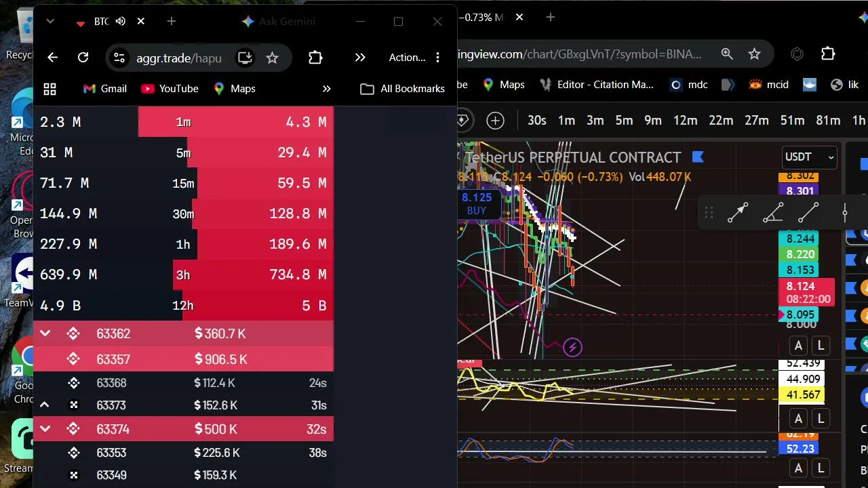
Task: Expand chevron on the 63373 trade row
Action: coord(45,405)
